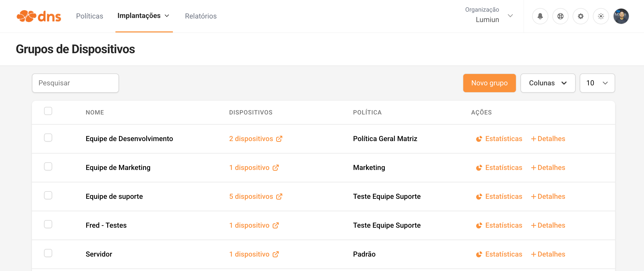This screenshot has height=271, width=644.
Task: Open the Implantações menu
Action: coord(143,16)
